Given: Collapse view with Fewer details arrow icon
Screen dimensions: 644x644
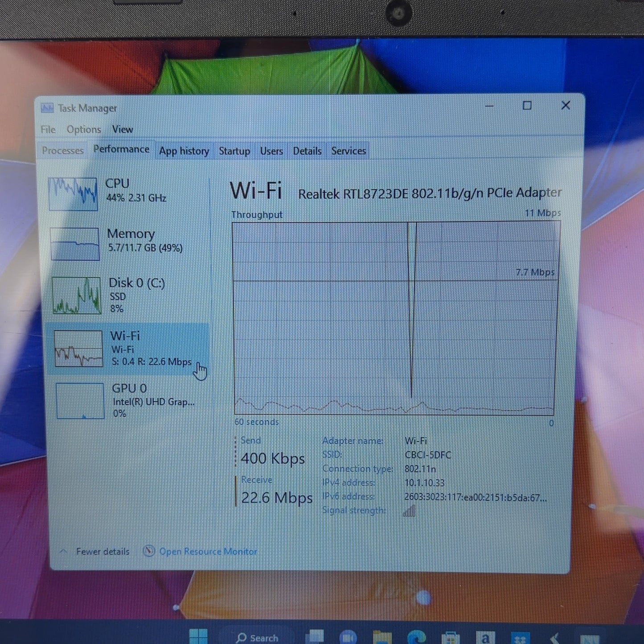Looking at the screenshot, I should 63,551.
